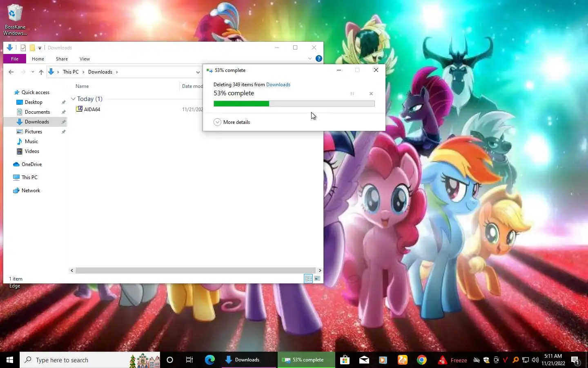Open Documents in navigation pane
The image size is (588, 368).
[37, 112]
